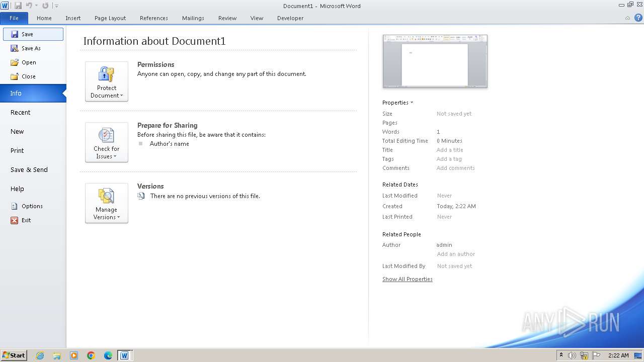The height and width of the screenshot is (362, 644).
Task: Click Save in the backstage sidebar
Action: (33, 34)
